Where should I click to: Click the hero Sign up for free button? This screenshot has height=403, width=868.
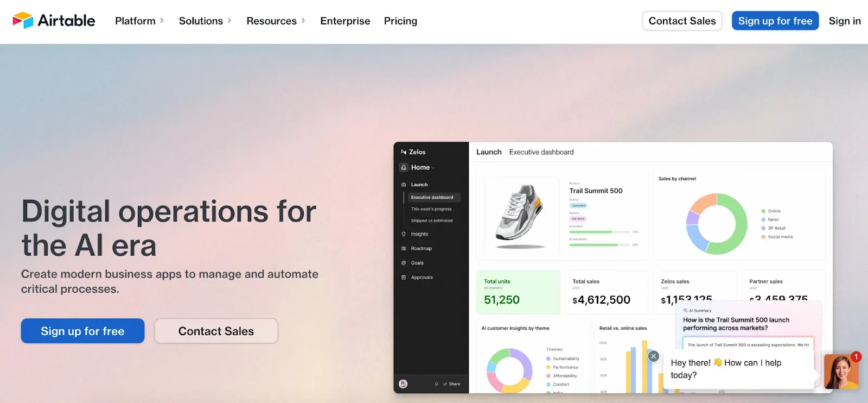[x=82, y=331]
